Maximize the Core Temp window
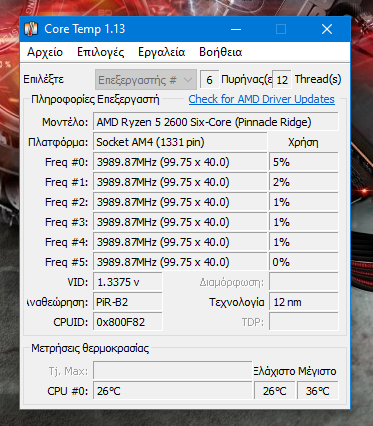Screen dimensions: 373x426 click(281, 29)
